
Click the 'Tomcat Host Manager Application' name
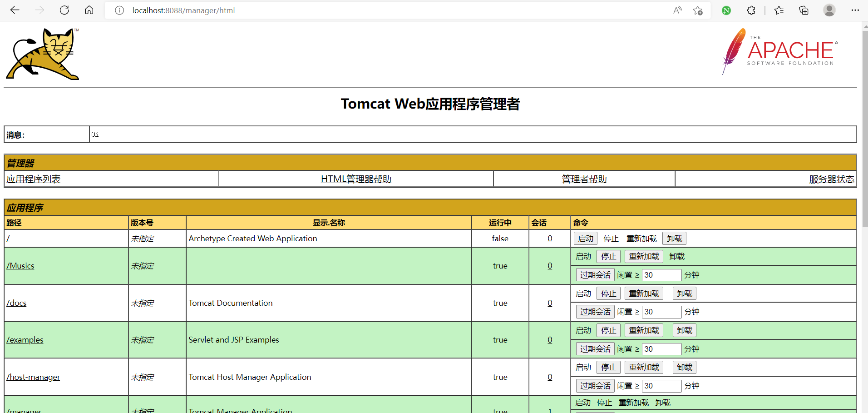coord(250,377)
